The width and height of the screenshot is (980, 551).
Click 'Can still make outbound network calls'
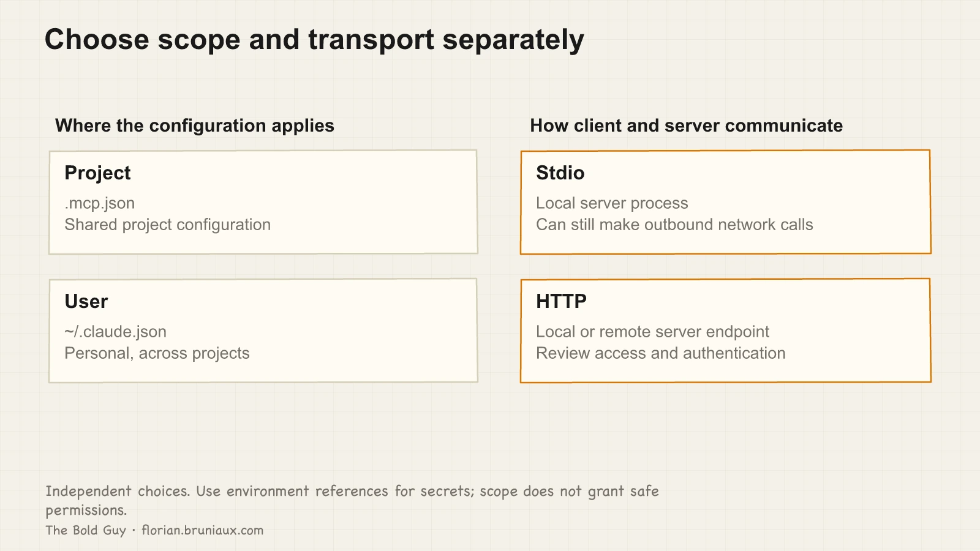pos(674,225)
